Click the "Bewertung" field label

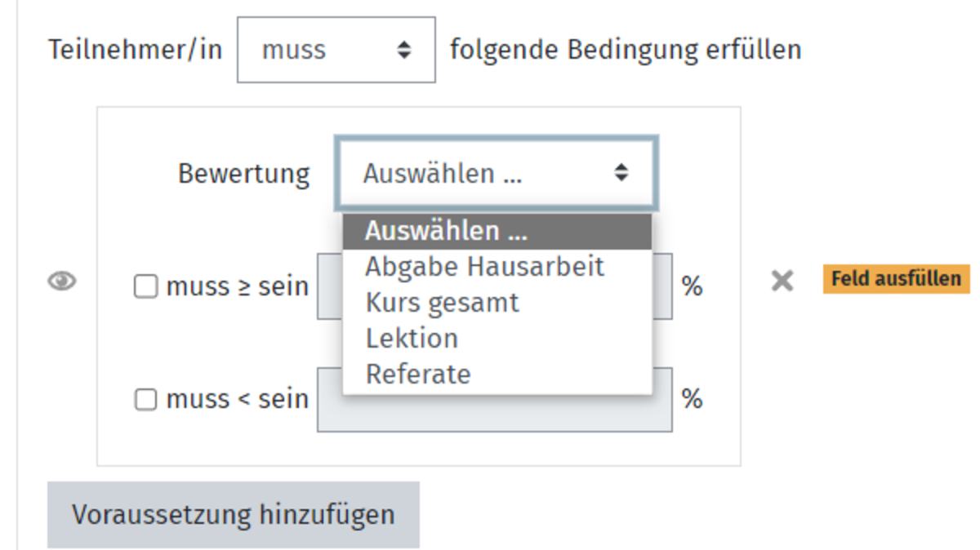point(243,173)
